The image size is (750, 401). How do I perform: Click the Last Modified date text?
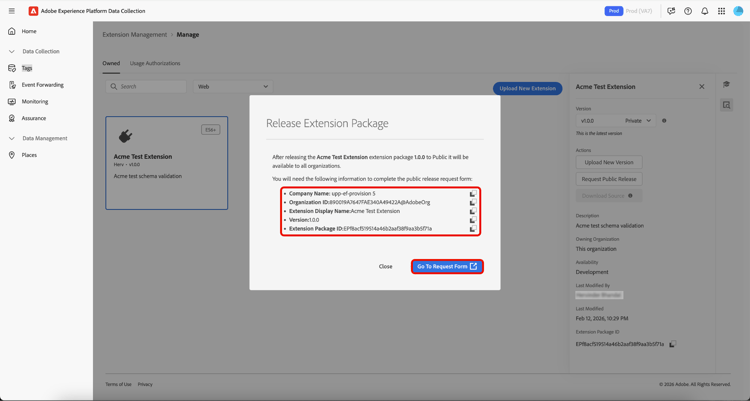pos(602,318)
